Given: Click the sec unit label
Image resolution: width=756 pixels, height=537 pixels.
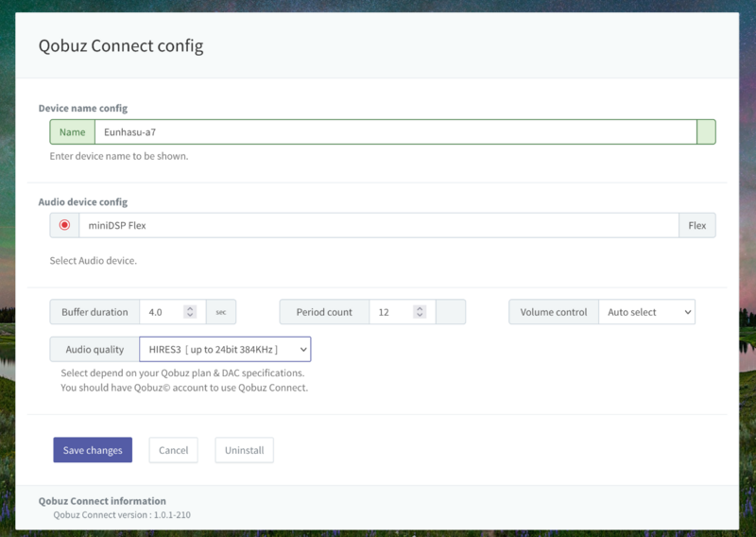Looking at the screenshot, I should [x=220, y=312].
